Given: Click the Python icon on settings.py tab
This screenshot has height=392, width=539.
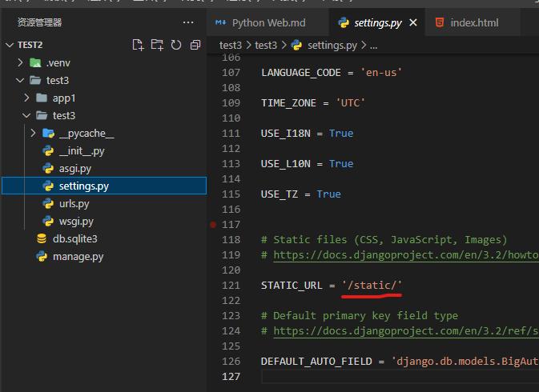Looking at the screenshot, I should [x=344, y=22].
